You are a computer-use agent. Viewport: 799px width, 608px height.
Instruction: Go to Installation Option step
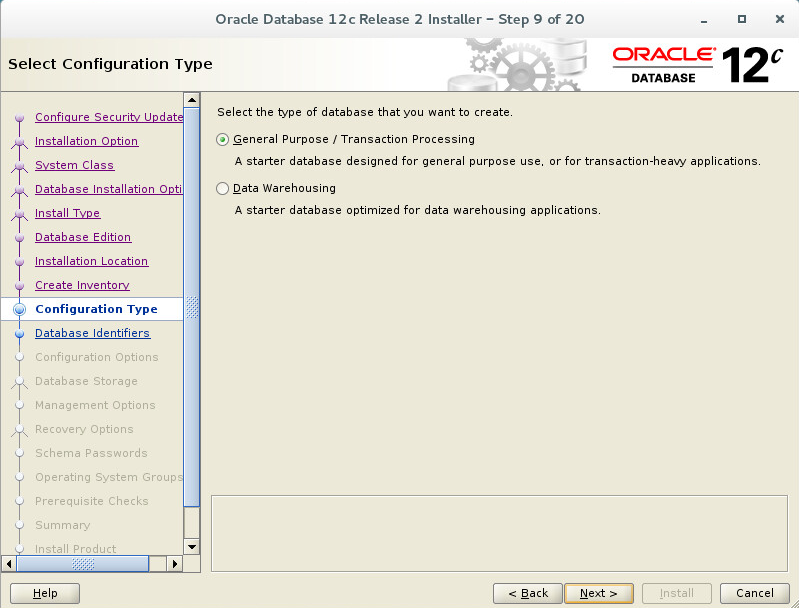tap(86, 141)
